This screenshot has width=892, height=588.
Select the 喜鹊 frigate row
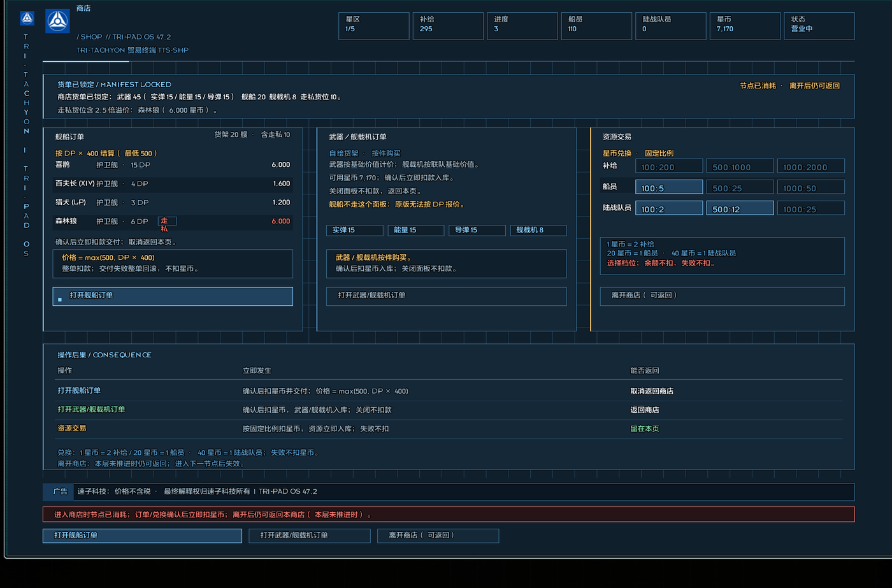tap(173, 165)
